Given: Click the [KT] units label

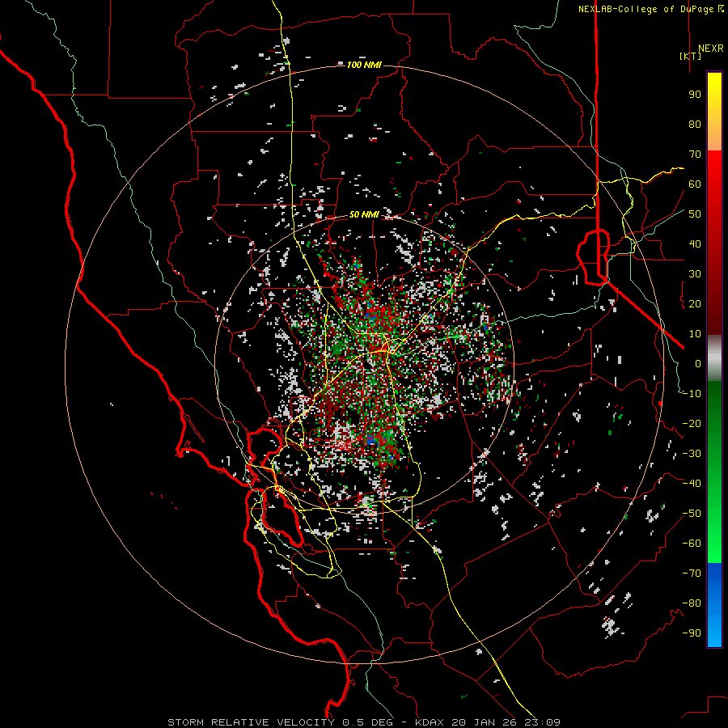Looking at the screenshot, I should (x=691, y=56).
